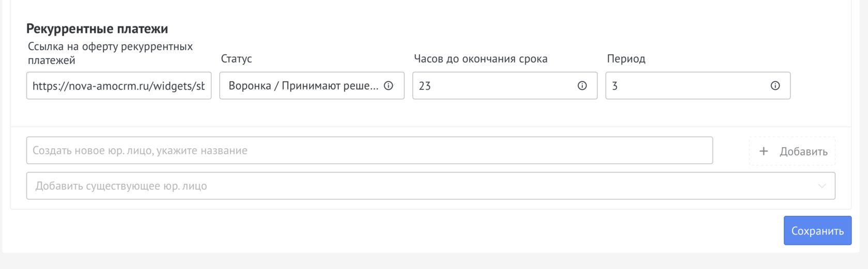
Task: Click the Часов до окончания срока label
Action: 481,59
